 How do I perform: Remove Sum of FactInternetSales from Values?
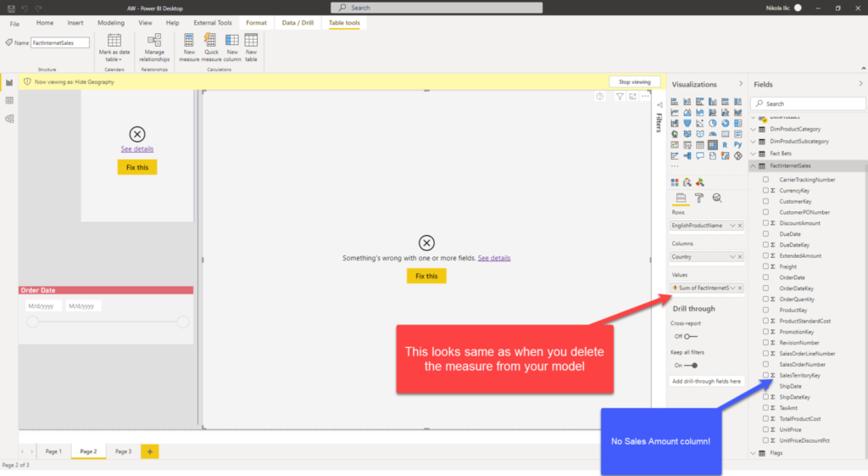pyautogui.click(x=740, y=288)
